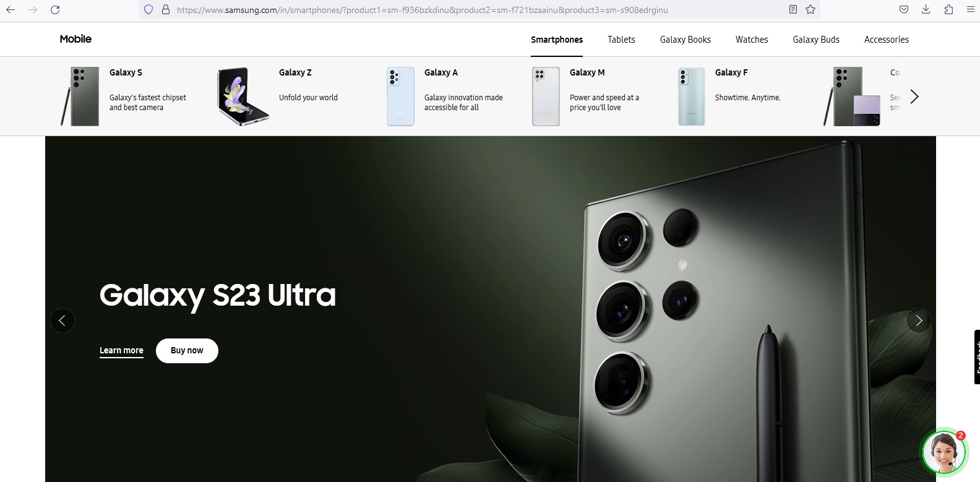
Task: Open the Accessories tab
Action: tap(887, 40)
